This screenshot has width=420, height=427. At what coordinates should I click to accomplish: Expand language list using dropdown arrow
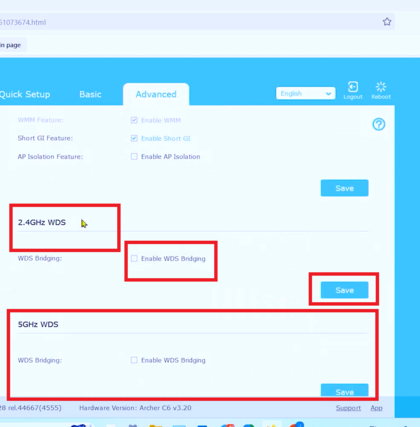pyautogui.click(x=328, y=94)
